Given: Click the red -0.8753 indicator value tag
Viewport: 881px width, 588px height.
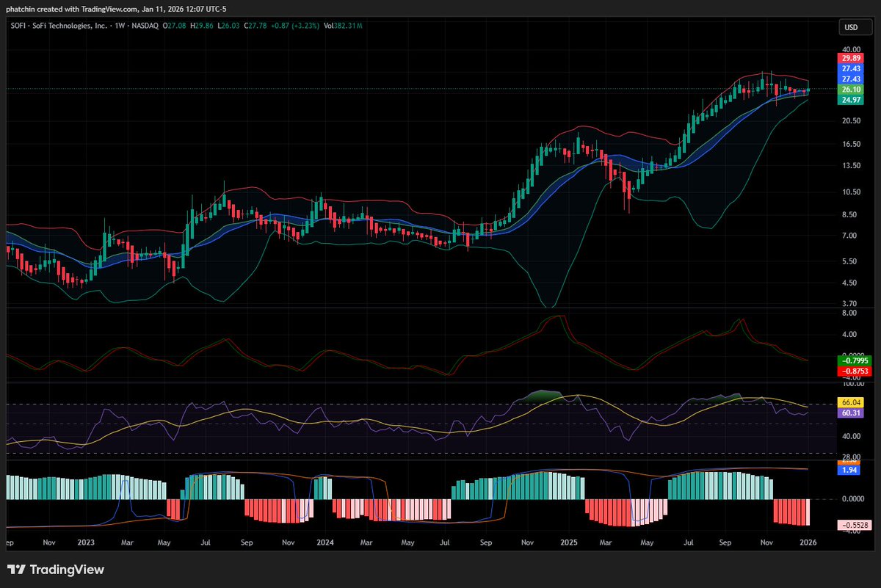Looking at the screenshot, I should point(854,371).
